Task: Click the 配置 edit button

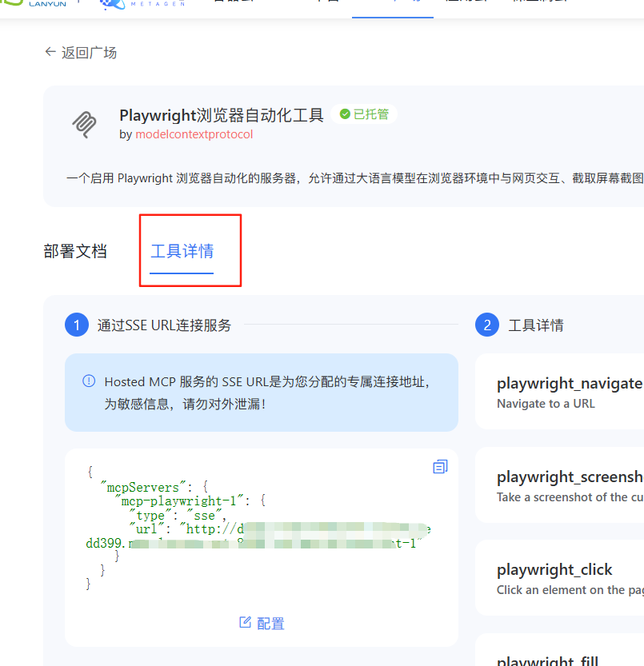Action: pyautogui.click(x=262, y=623)
